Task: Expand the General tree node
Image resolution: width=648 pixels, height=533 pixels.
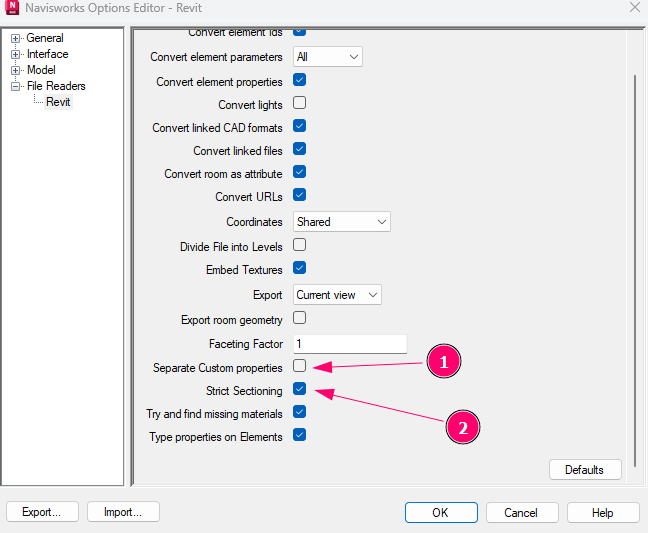Action: 16,38
